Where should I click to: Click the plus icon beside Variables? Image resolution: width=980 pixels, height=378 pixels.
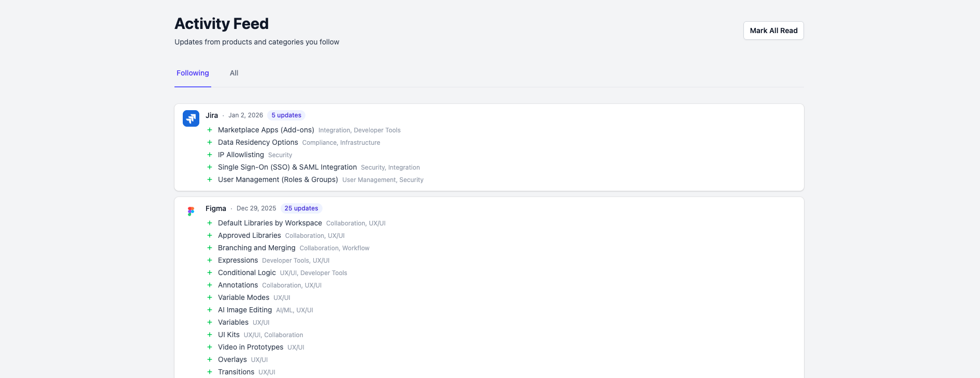click(x=210, y=322)
